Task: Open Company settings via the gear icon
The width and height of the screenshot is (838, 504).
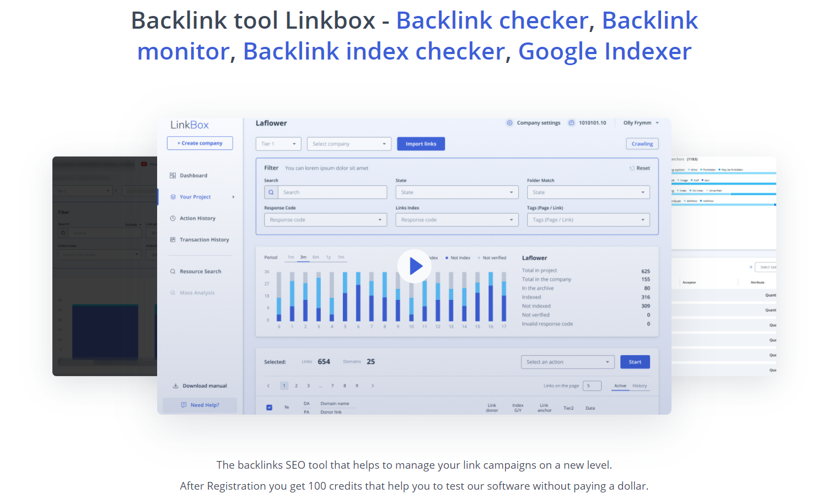Action: coord(509,122)
